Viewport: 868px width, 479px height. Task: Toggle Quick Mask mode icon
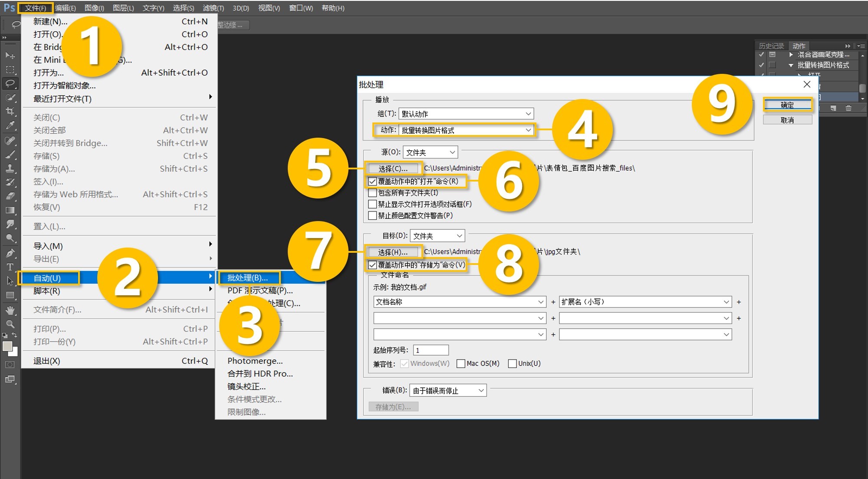10,365
